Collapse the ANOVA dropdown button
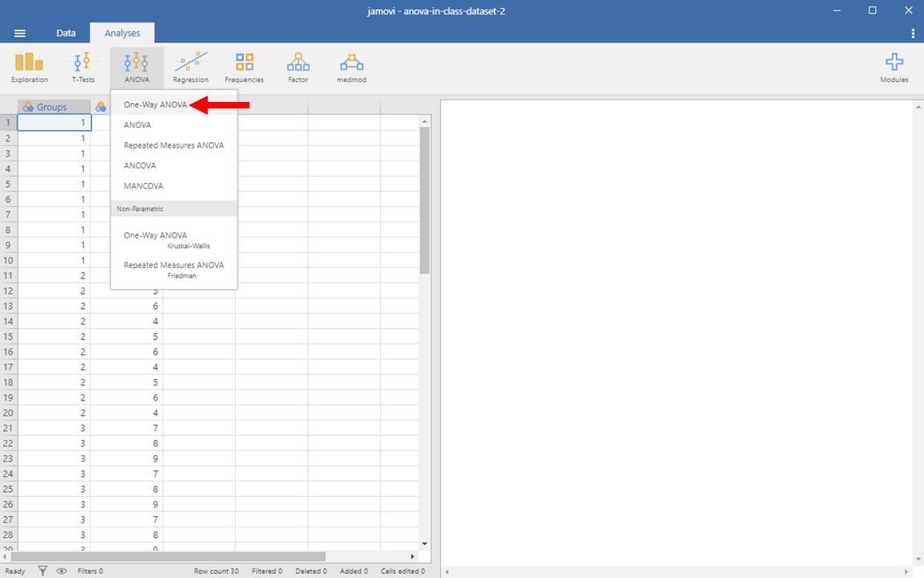Image resolution: width=924 pixels, height=578 pixels. tap(136, 67)
